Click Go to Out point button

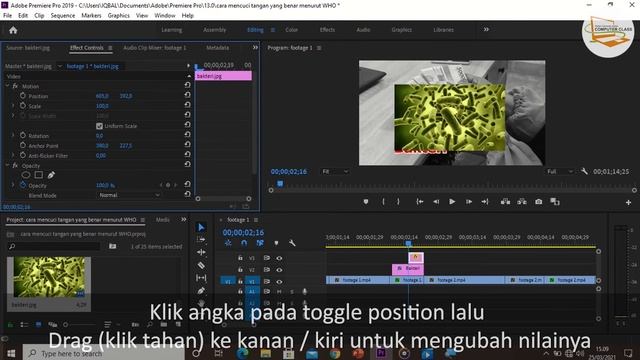485,202
